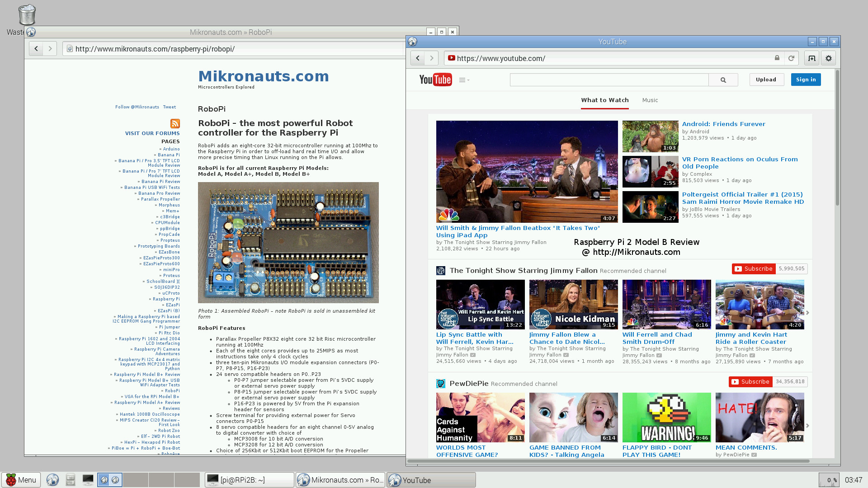The width and height of the screenshot is (868, 488).
Task: Open Jimmy and Kevin Hart Roller Coaster link
Action: click(x=751, y=338)
